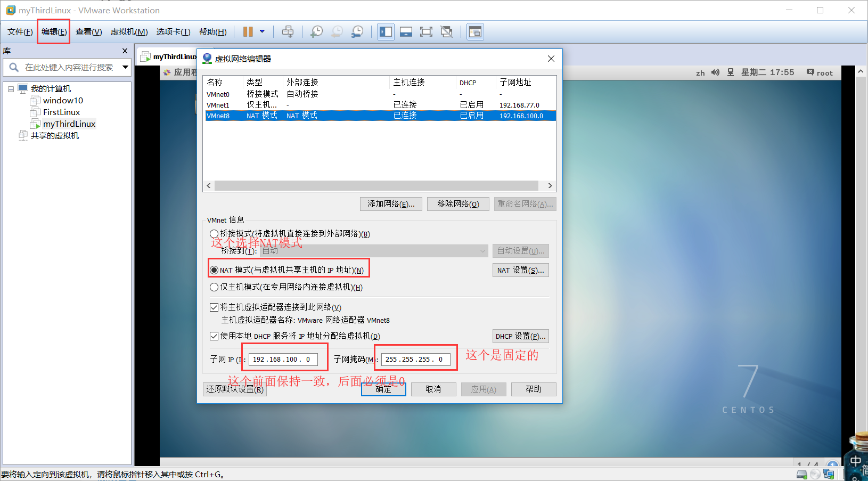The width and height of the screenshot is (868, 481).
Task: Click the 子网 IP input field
Action: tap(283, 360)
